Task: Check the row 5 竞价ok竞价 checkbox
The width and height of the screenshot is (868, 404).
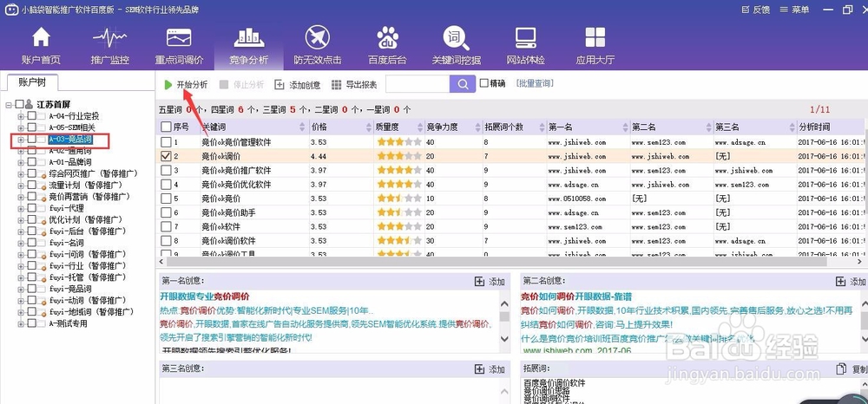Action: (x=166, y=199)
